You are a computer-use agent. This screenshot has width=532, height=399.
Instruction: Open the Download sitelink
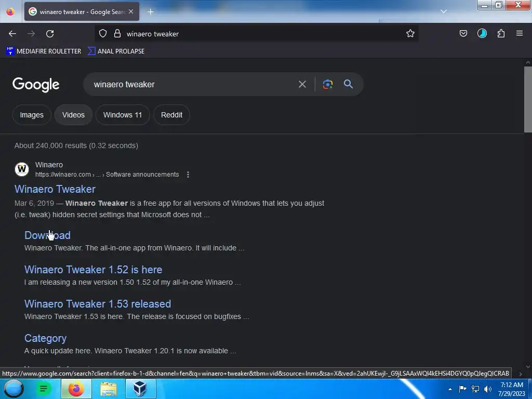pos(47,235)
